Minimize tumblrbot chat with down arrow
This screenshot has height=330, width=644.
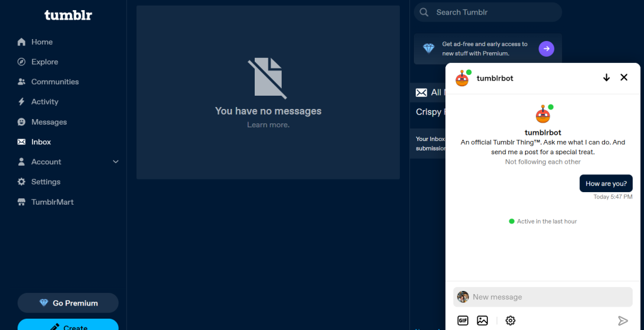(x=606, y=77)
